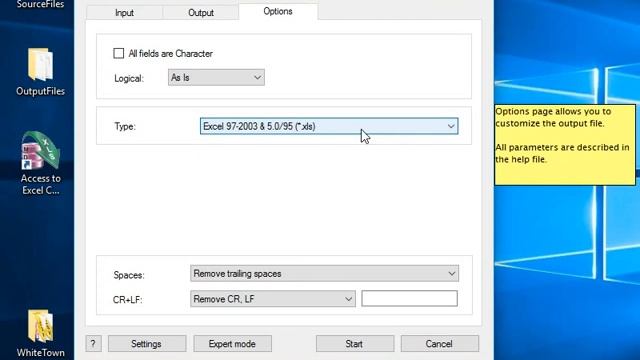
Task: Open the Settings button
Action: [147, 344]
